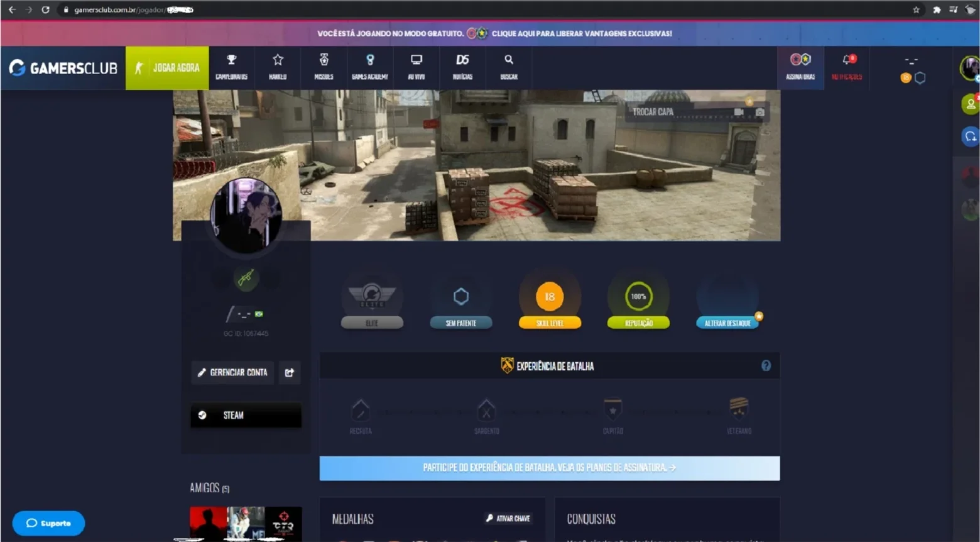Viewport: 980px width, 542px height.
Task: Click the Jogar Agora button
Action: pos(167,68)
